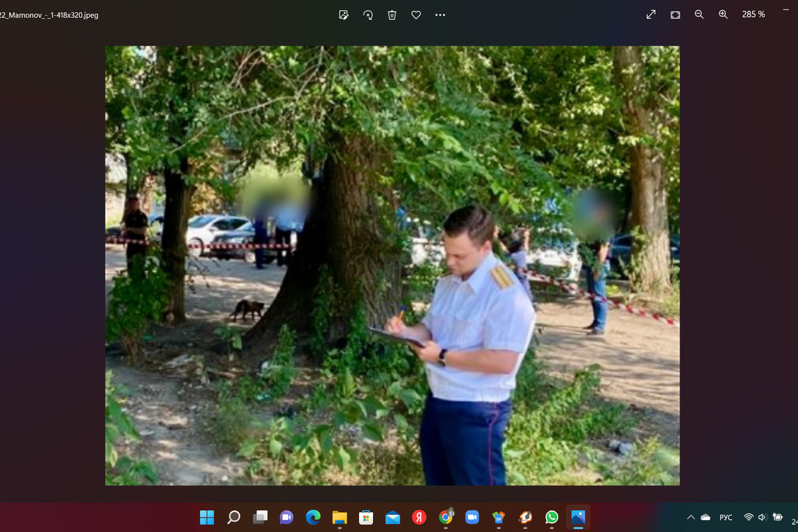Open the Mail app from the taskbar
The image size is (798, 532).
(392, 517)
